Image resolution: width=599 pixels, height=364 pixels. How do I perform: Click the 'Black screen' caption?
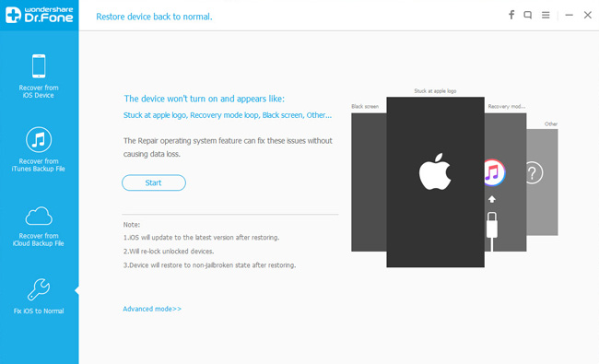click(365, 106)
